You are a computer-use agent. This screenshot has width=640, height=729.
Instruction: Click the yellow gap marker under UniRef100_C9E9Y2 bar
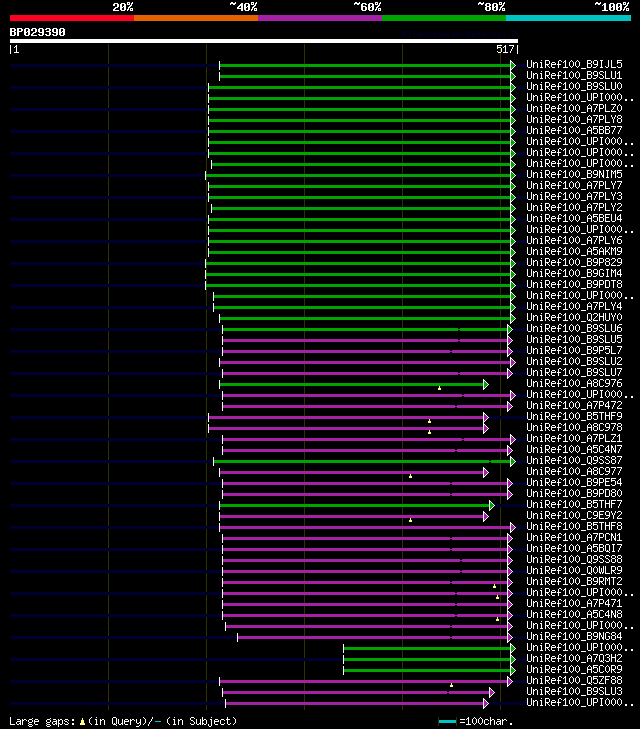pos(410,520)
